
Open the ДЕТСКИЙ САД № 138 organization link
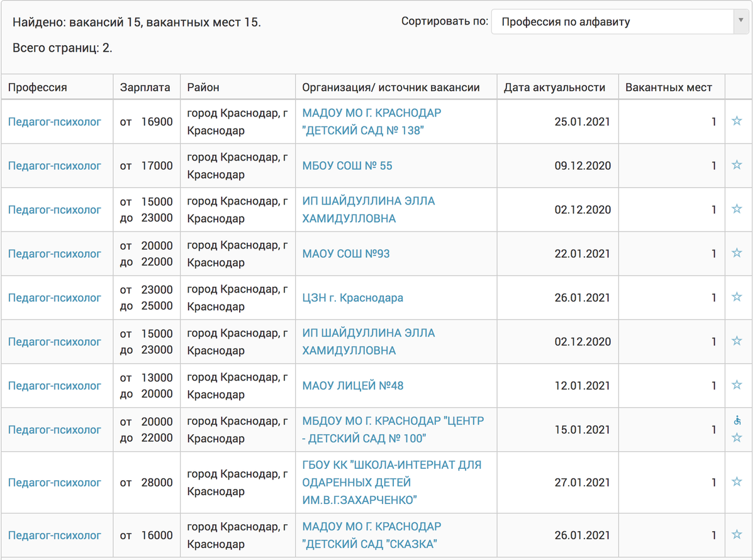point(371,121)
